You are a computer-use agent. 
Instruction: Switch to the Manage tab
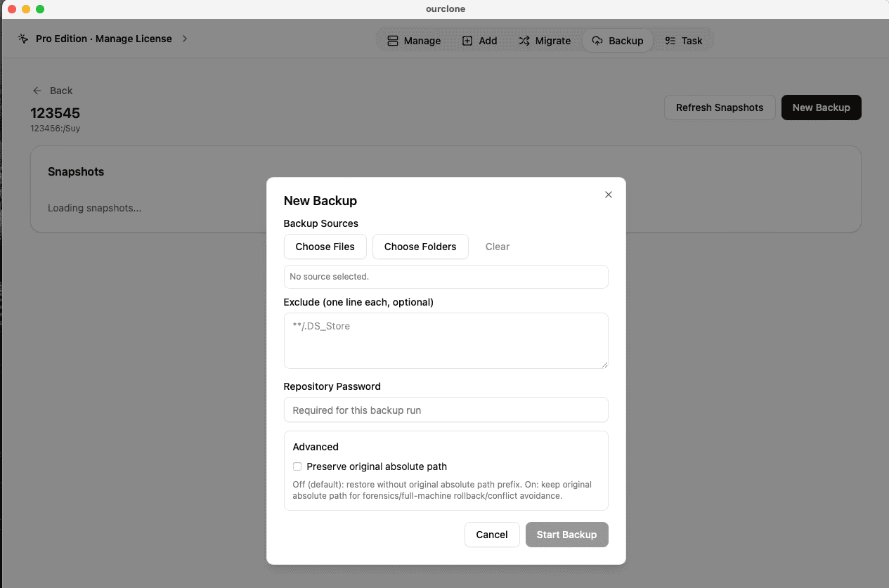coord(413,40)
